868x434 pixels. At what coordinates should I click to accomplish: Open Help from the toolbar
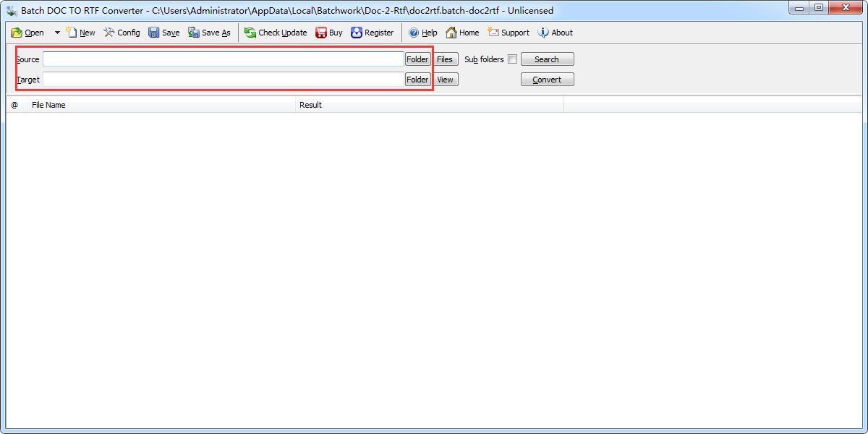click(423, 33)
